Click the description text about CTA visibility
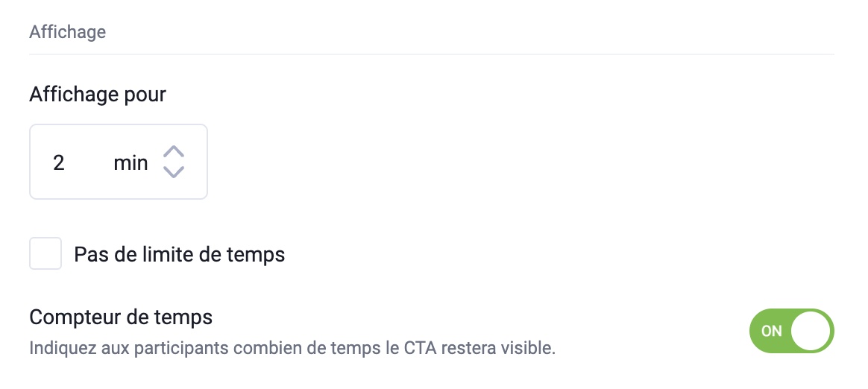The width and height of the screenshot is (868, 389). 292,348
